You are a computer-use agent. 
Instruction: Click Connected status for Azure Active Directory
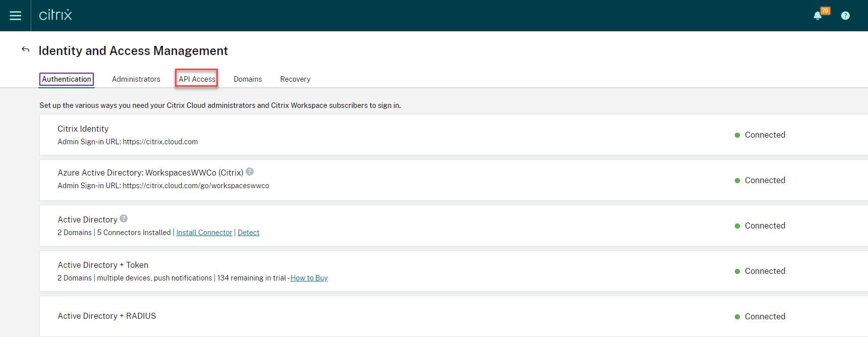tap(765, 181)
